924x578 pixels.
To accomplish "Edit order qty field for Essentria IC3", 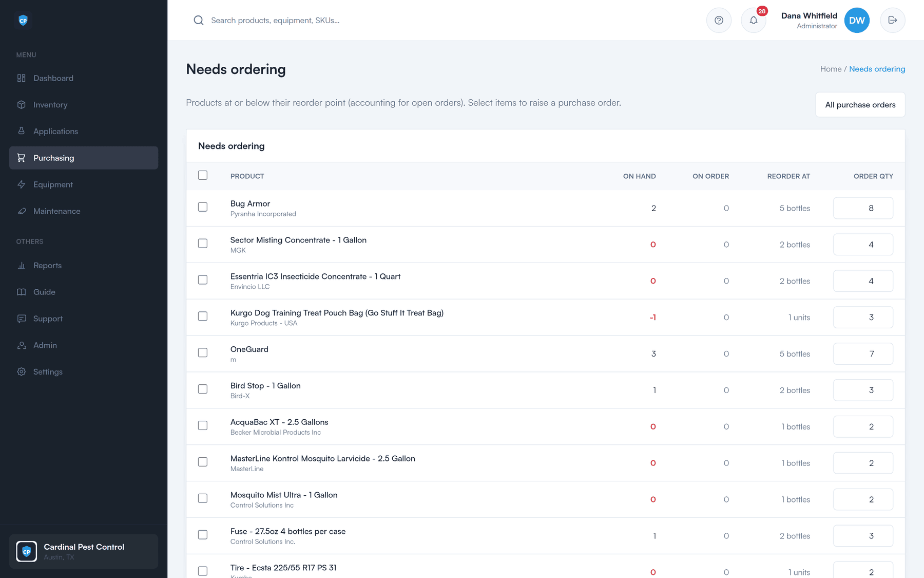I will tap(863, 281).
